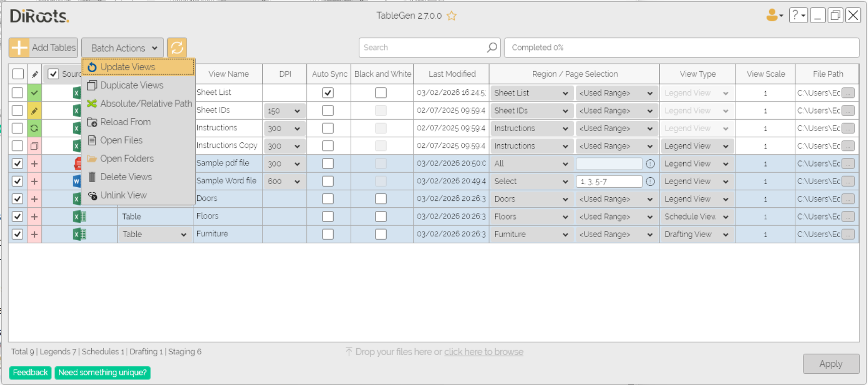Browse file path button for Furniture row
The height and width of the screenshot is (385, 868).
coord(848,234)
